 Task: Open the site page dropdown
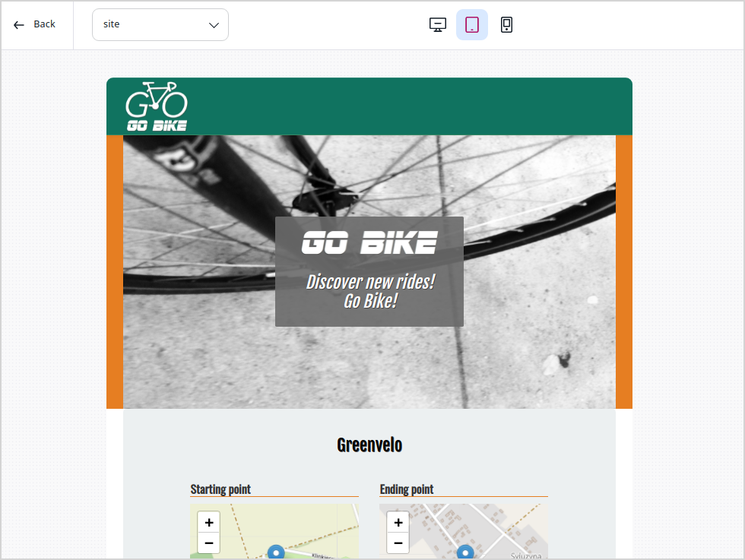click(160, 24)
